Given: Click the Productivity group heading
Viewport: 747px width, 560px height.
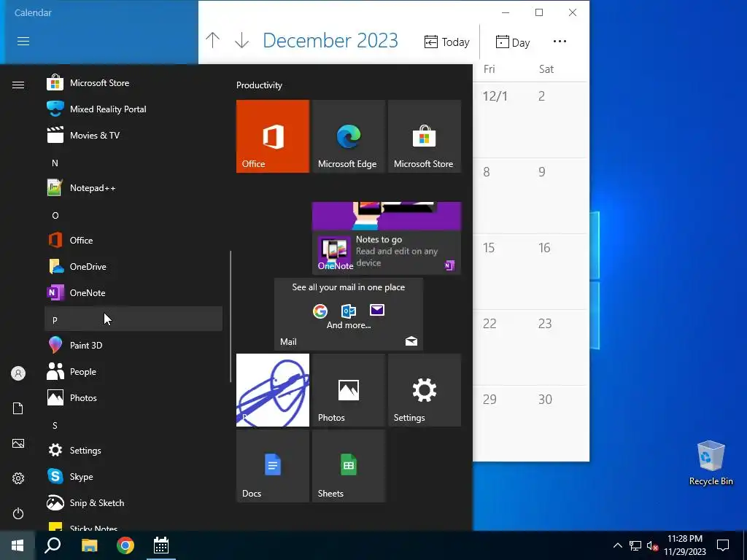Looking at the screenshot, I should [259, 85].
